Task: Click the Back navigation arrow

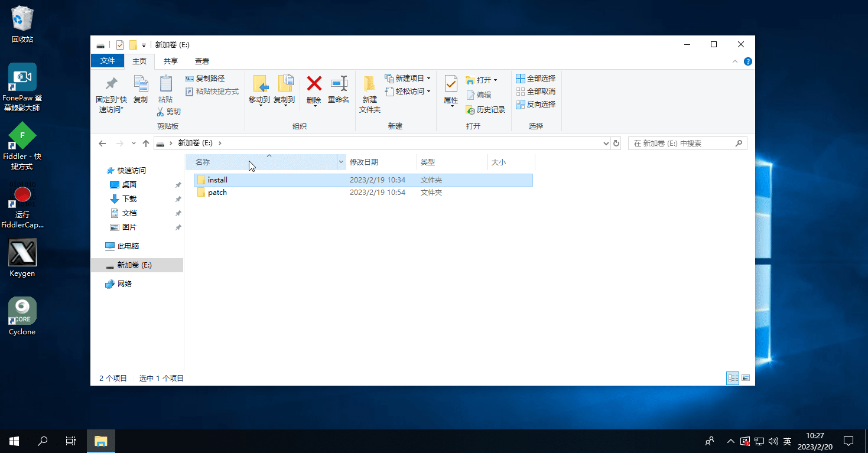Action: point(102,144)
